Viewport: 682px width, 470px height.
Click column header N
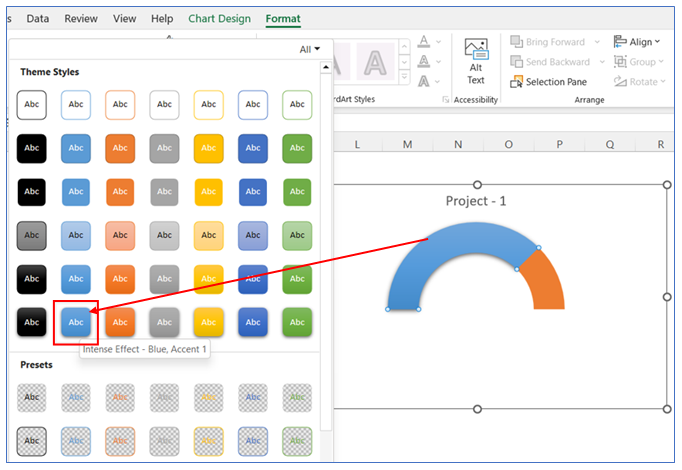pyautogui.click(x=458, y=145)
